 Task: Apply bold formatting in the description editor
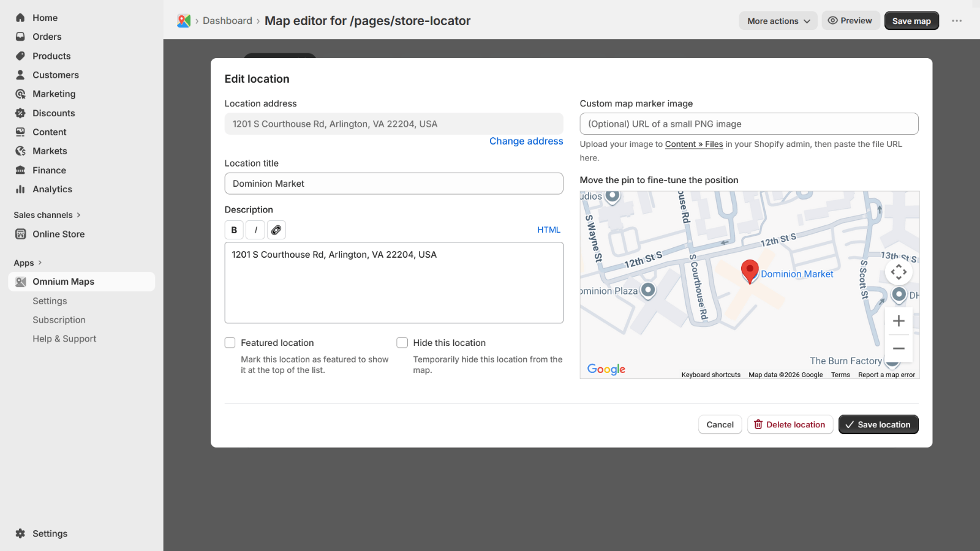click(233, 230)
